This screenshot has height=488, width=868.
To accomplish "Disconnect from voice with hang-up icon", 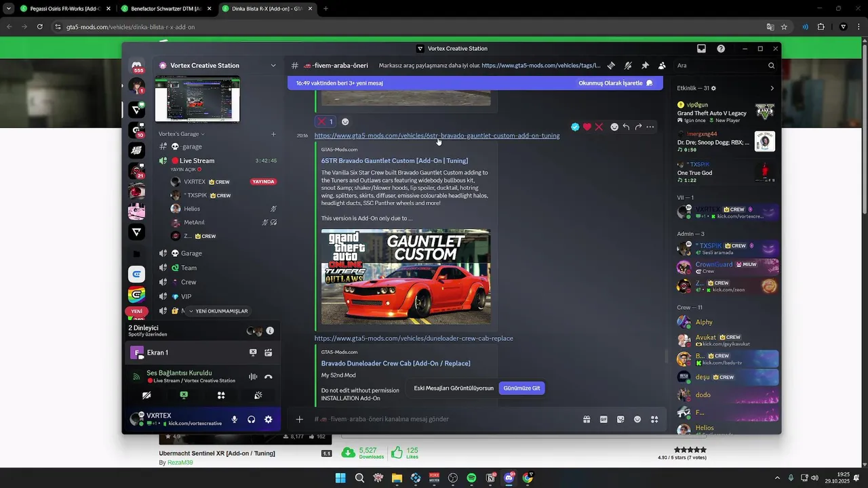I will point(269,377).
